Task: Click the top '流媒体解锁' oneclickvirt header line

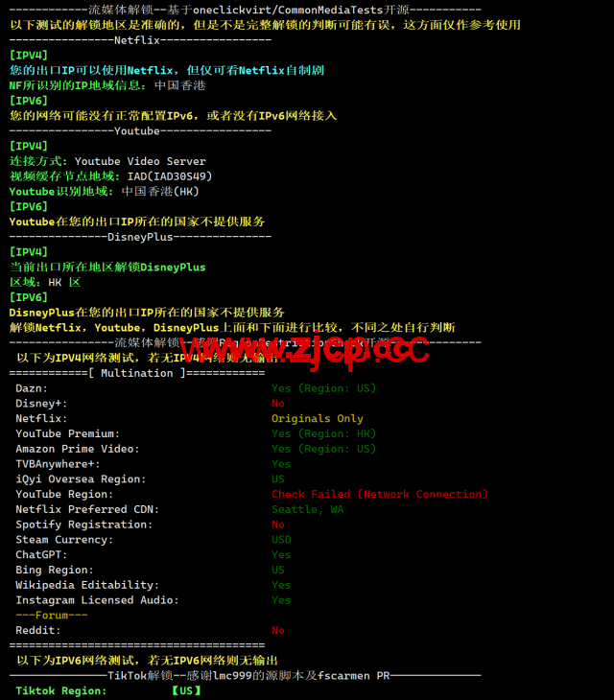Action: click(x=246, y=10)
